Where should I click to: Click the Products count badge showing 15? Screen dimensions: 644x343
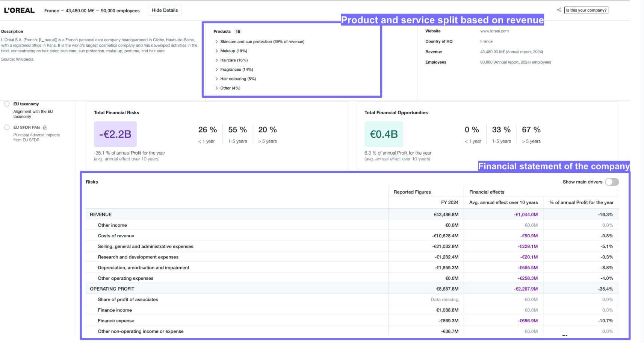[x=238, y=32]
